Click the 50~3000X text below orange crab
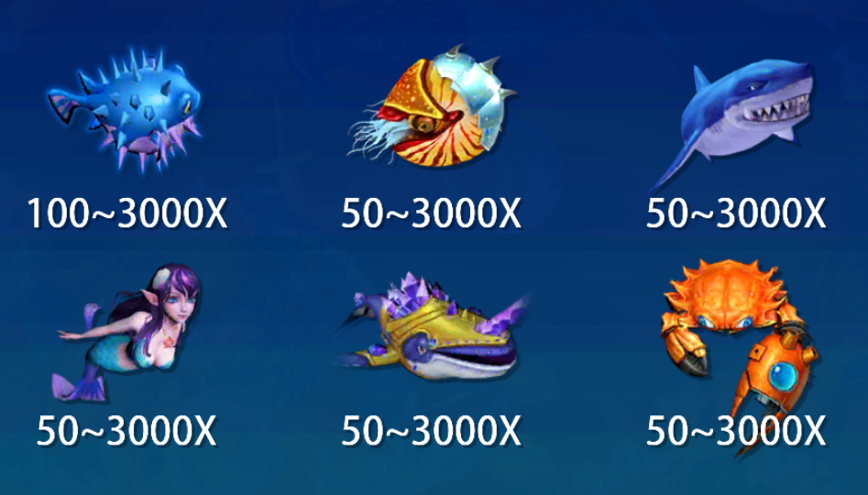 coord(736,431)
